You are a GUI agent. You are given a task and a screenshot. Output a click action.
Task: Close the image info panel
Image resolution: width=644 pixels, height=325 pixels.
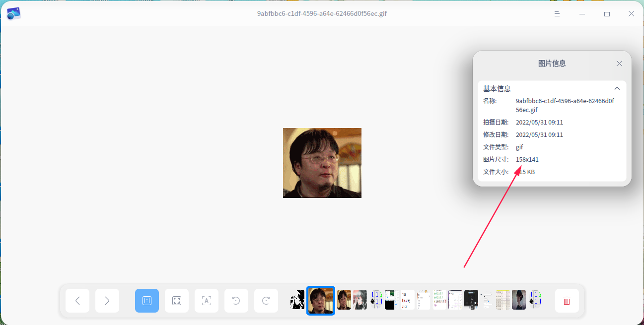[619, 64]
